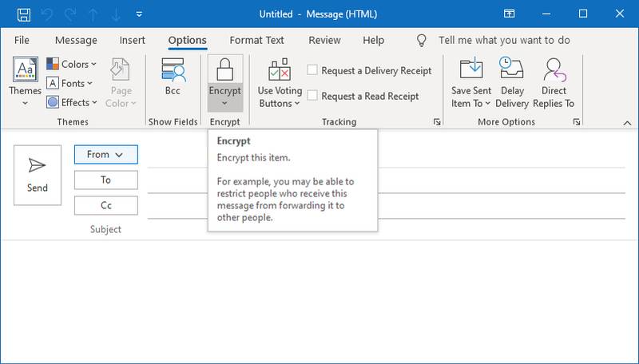This screenshot has width=639, height=364.
Task: Enable Request a Delivery Receipt
Action: (312, 70)
